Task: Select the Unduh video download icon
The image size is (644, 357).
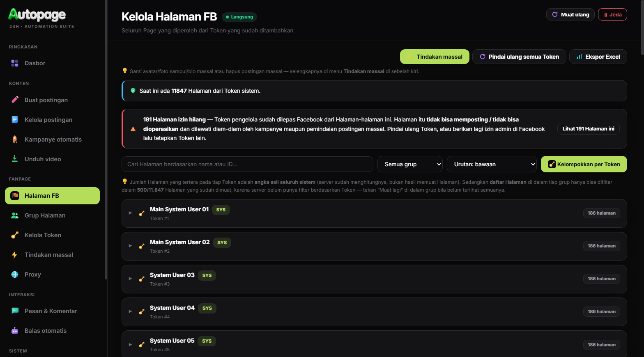Action: coord(15,159)
